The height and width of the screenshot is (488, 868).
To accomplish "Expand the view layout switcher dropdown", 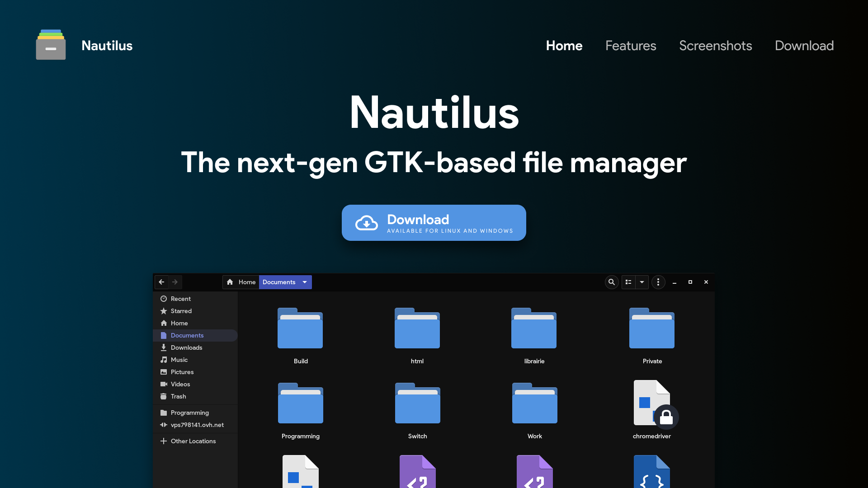I will pyautogui.click(x=642, y=282).
